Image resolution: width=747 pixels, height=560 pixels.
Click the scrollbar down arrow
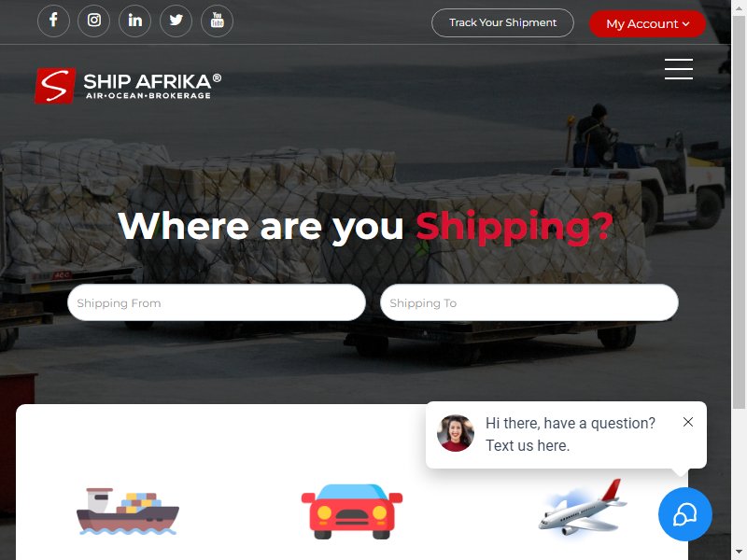point(739,553)
